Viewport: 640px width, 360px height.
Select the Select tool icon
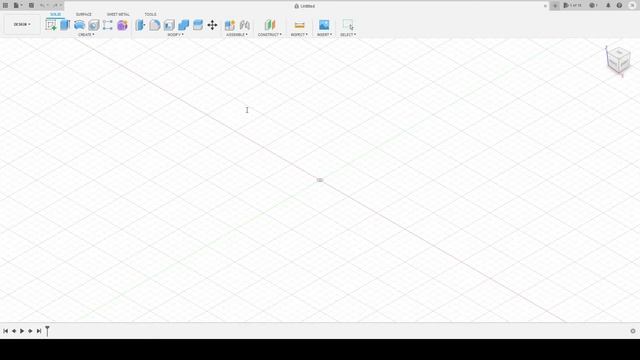tap(348, 25)
